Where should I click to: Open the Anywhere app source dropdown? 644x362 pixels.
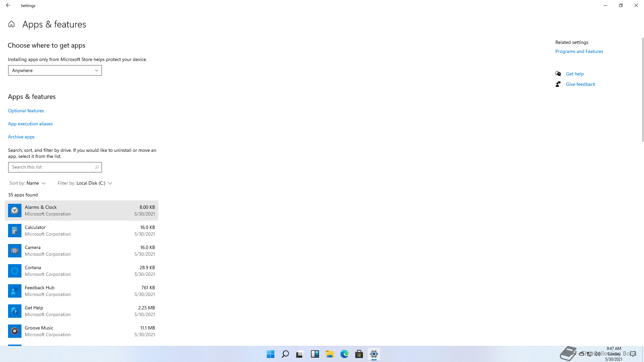tap(55, 70)
